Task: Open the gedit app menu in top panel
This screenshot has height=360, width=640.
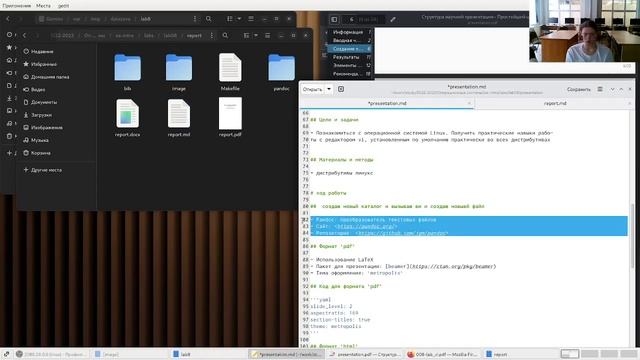Action: 63,6
